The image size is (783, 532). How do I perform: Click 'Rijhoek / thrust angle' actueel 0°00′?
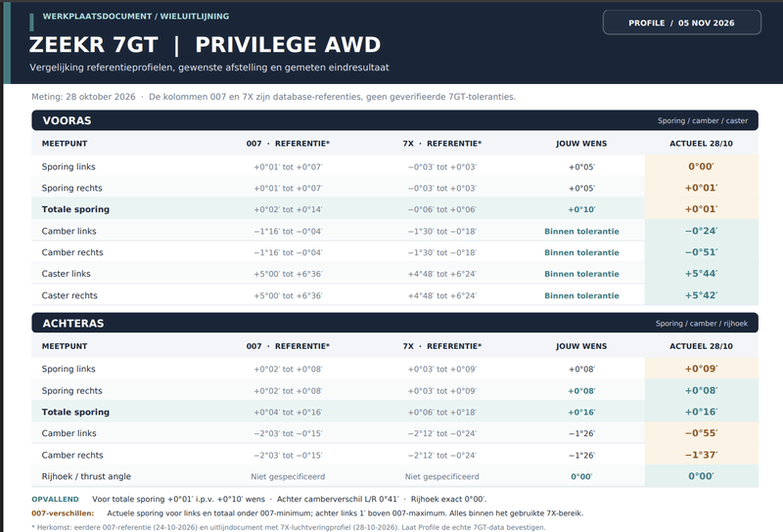pos(701,476)
